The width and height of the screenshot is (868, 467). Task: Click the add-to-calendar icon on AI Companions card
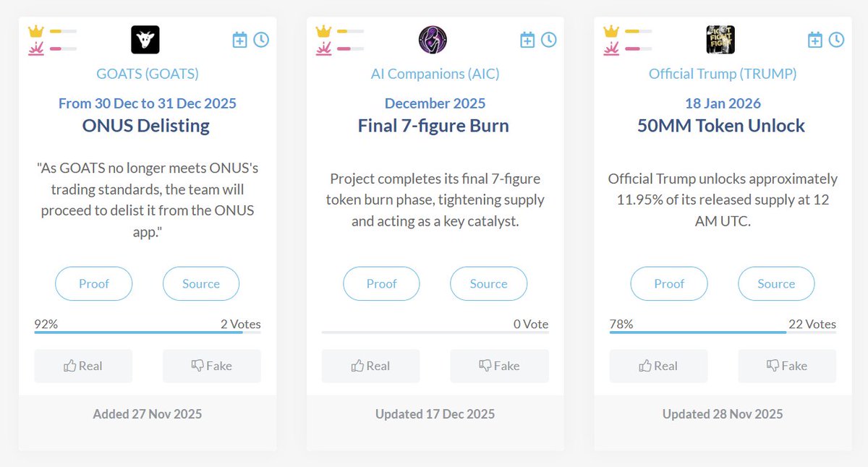[x=527, y=40]
